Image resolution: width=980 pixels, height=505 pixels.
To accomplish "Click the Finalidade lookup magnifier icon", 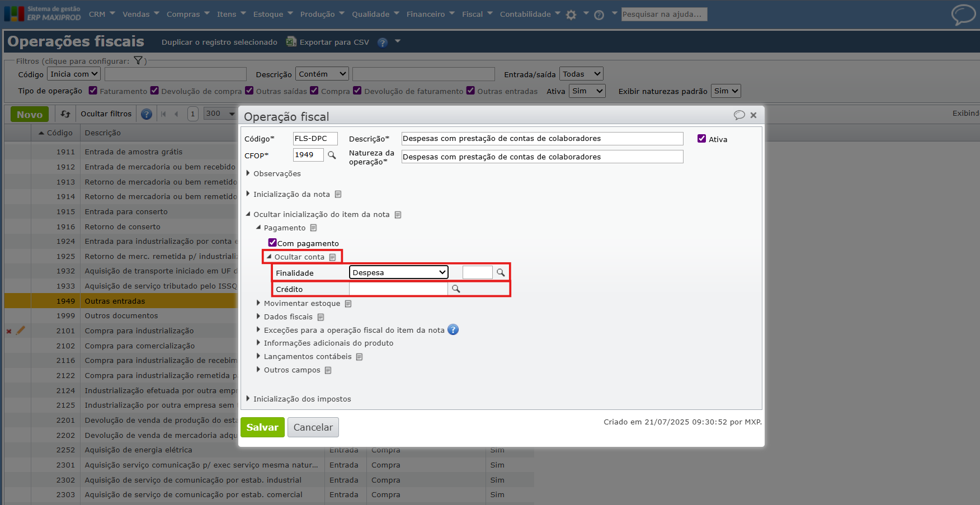I will [501, 272].
